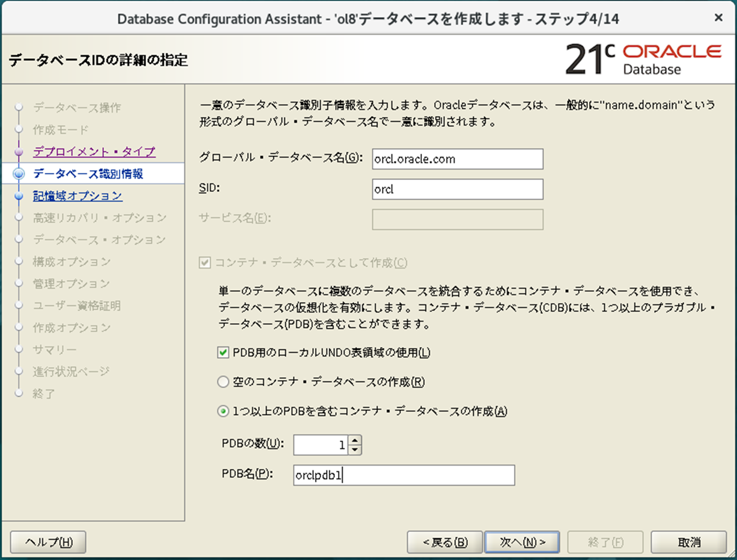Click the current step bullet for データベース識別情報
The height and width of the screenshot is (560, 737).
tap(19, 174)
